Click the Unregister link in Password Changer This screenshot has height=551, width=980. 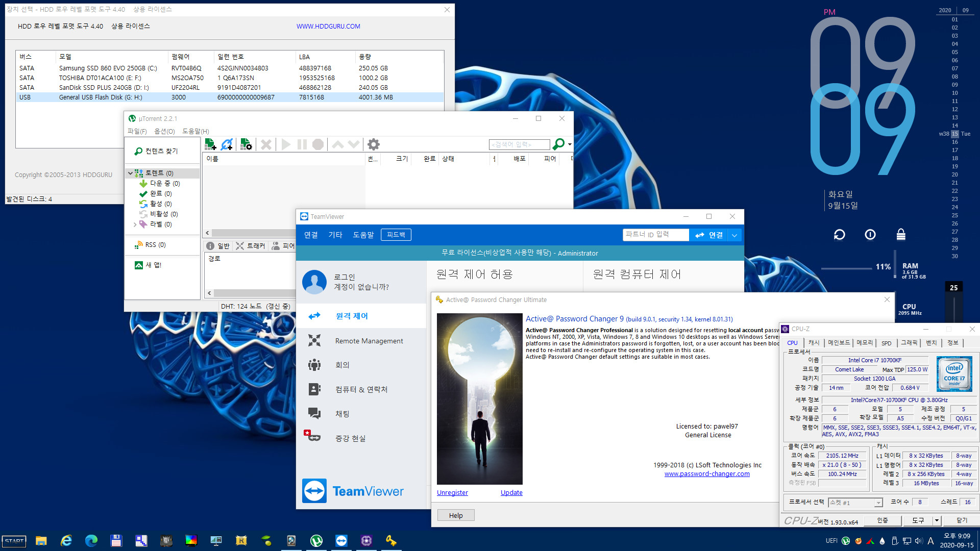(x=452, y=492)
